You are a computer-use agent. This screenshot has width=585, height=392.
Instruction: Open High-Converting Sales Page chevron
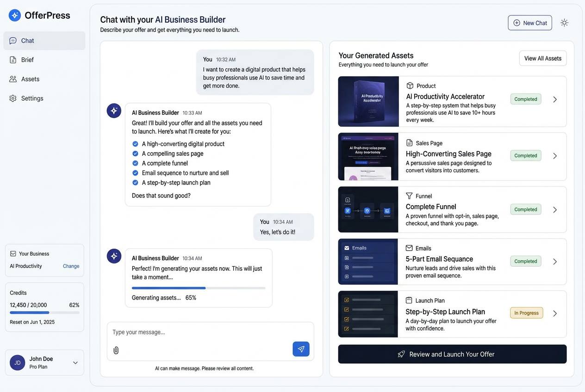(555, 156)
